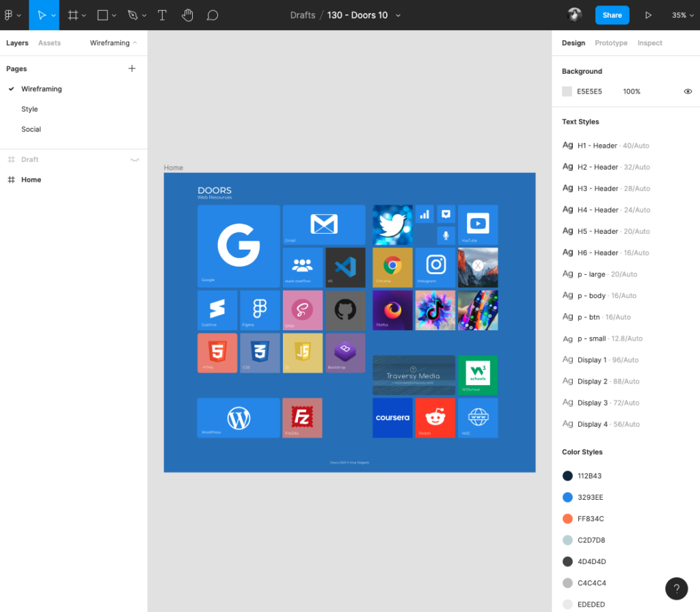The height and width of the screenshot is (612, 700).
Task: Select the 3293EE blue color style
Action: (583, 497)
